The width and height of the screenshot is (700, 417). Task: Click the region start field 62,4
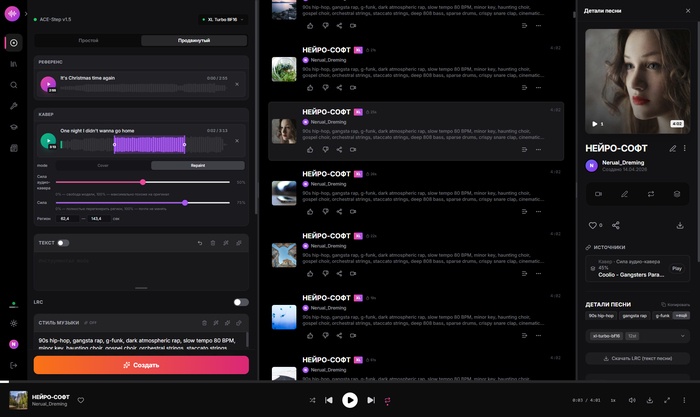coord(67,219)
